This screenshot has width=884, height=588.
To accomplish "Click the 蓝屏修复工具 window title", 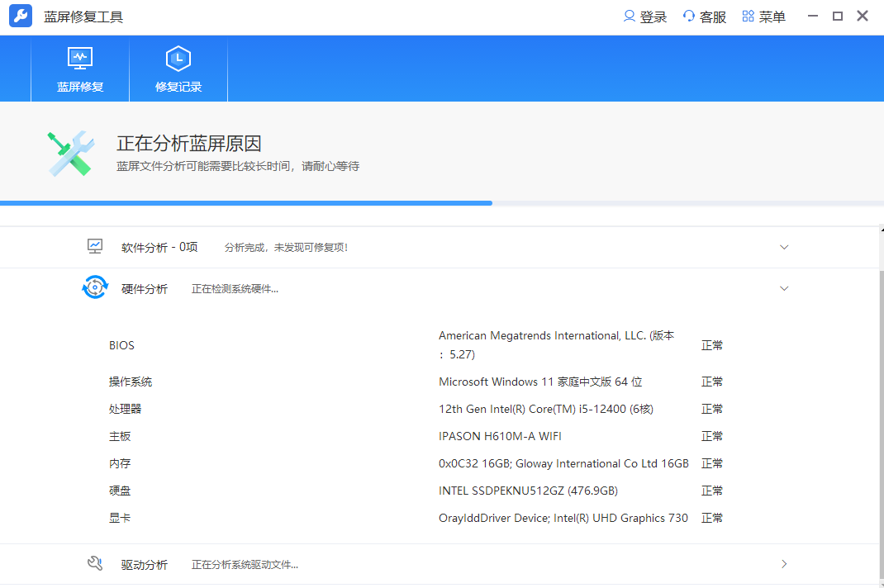I will tap(83, 17).
